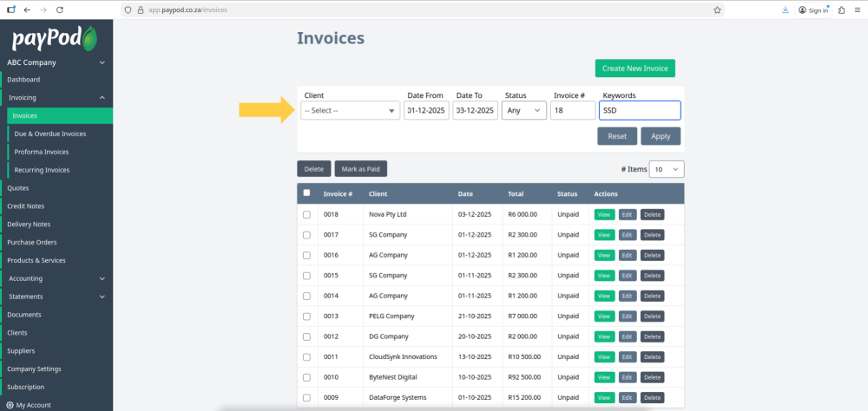Screen dimensions: 868x411
Task: View invoice 0011 CloudSynk Innovations
Action: pyautogui.click(x=604, y=356)
